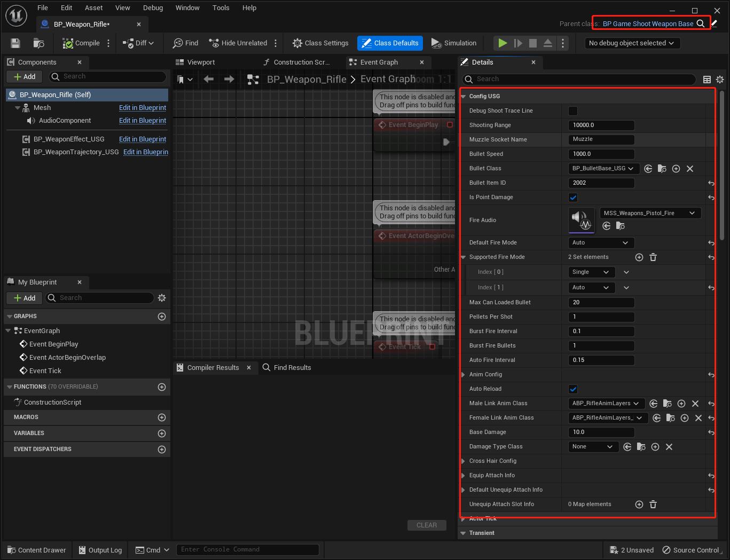Toggle Hide Unrelated nodes

(238, 43)
